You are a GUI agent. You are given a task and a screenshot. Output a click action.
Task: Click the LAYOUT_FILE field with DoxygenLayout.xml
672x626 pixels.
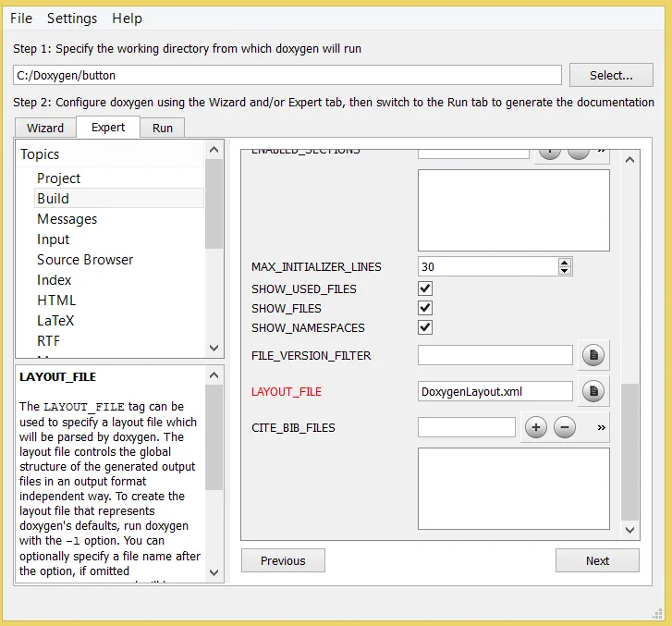(x=495, y=391)
